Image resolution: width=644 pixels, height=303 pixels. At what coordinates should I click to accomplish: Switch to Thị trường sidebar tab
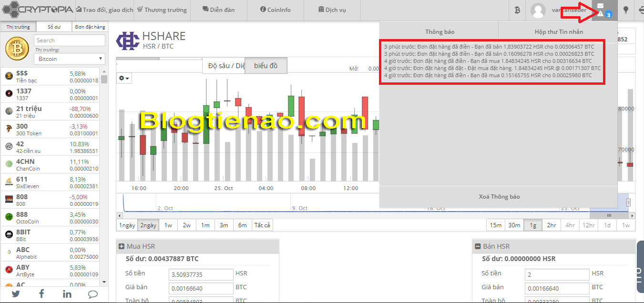(x=18, y=27)
